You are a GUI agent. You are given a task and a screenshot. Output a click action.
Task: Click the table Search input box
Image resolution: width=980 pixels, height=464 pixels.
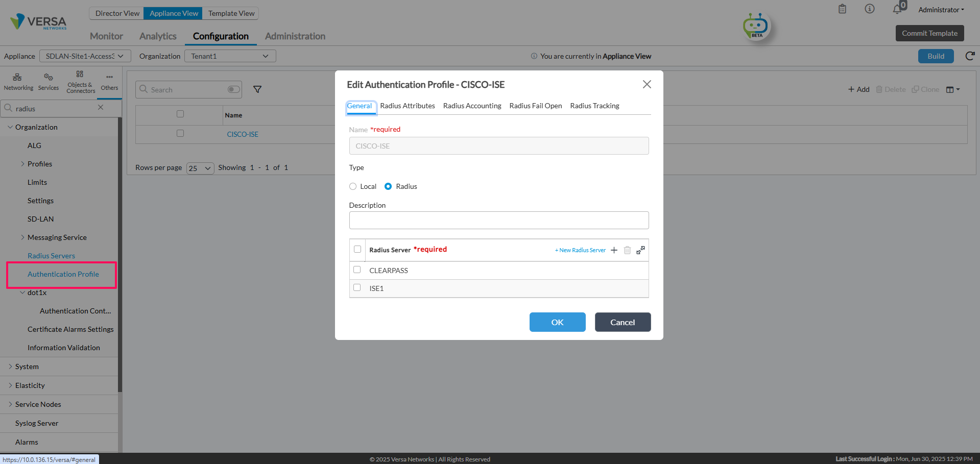(188, 89)
